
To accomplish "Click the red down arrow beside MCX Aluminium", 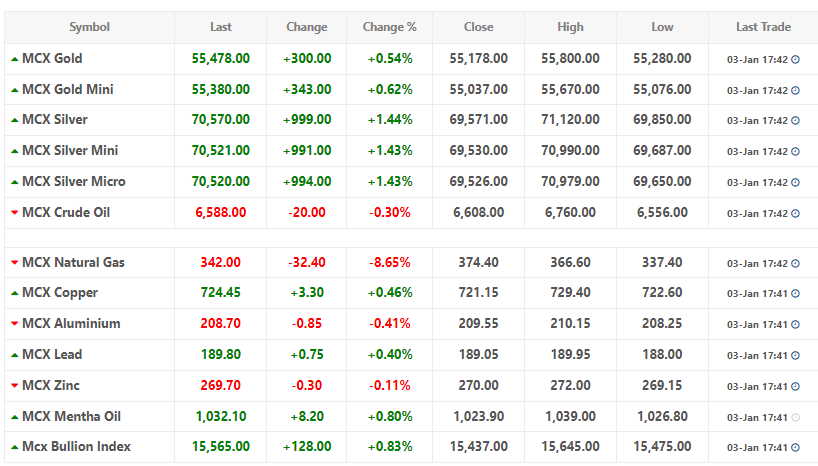I will point(15,324).
